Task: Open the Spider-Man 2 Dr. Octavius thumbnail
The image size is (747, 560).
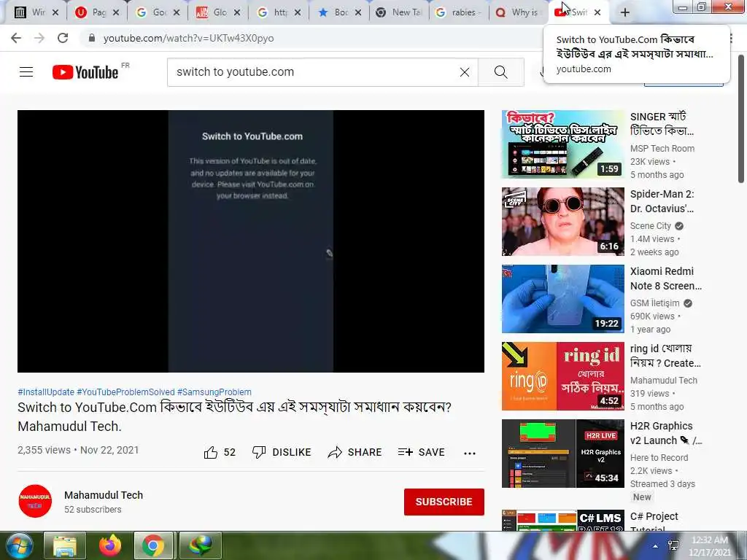Action: [562, 222]
